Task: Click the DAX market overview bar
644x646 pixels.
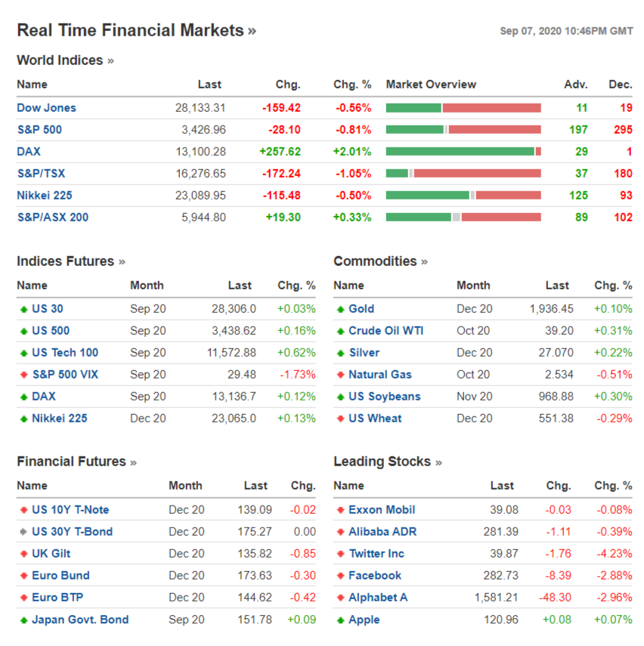Action: (x=463, y=152)
